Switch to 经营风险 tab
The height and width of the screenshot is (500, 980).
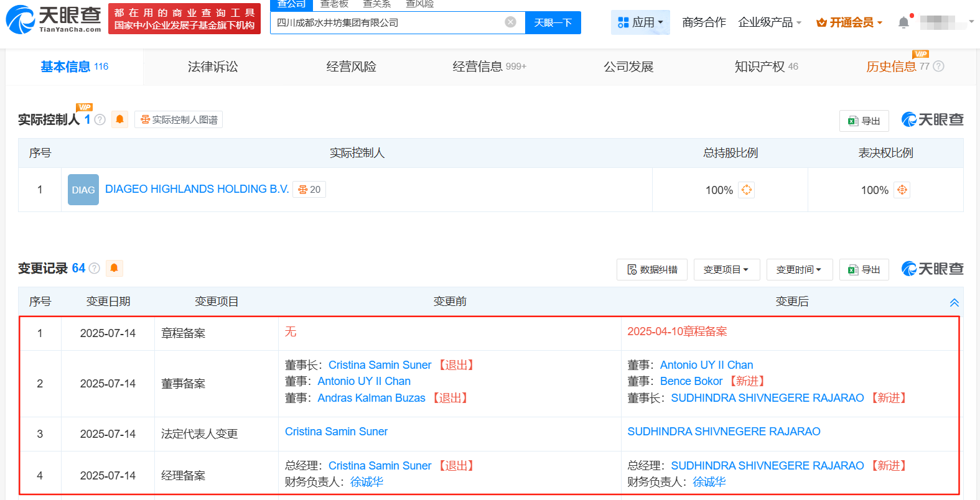click(x=351, y=67)
